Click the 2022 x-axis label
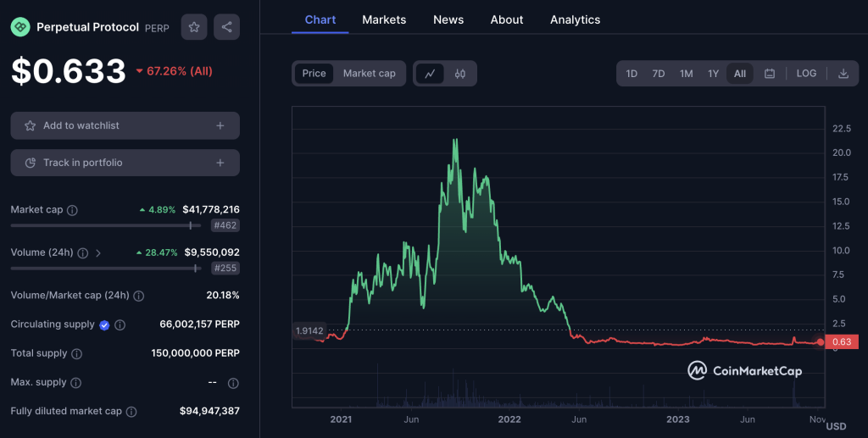The height and width of the screenshot is (438, 868). (509, 419)
